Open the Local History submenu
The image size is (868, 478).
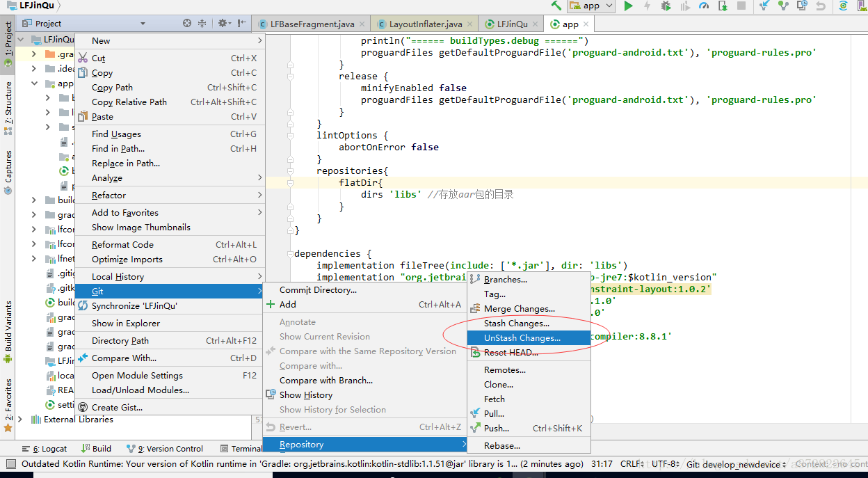[170, 276]
